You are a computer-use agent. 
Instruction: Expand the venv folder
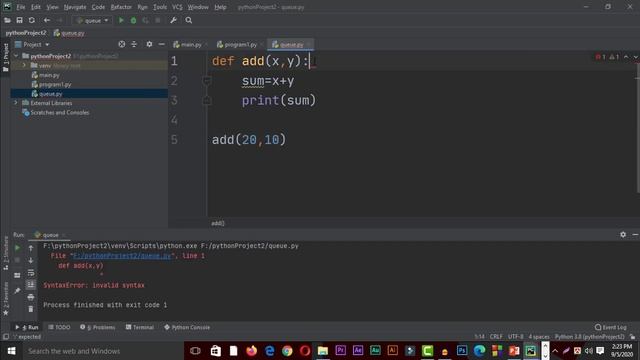click(24, 65)
